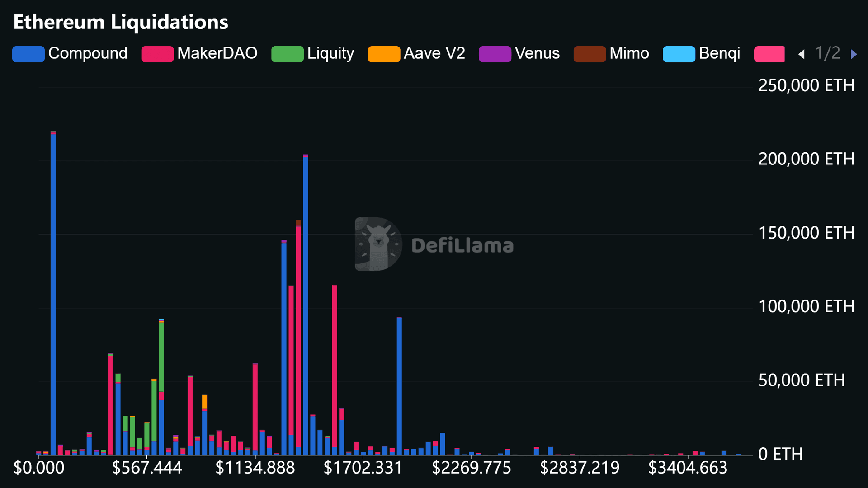This screenshot has height=488, width=868.
Task: Click the 250,000 ETH y-axis label
Action: [806, 85]
